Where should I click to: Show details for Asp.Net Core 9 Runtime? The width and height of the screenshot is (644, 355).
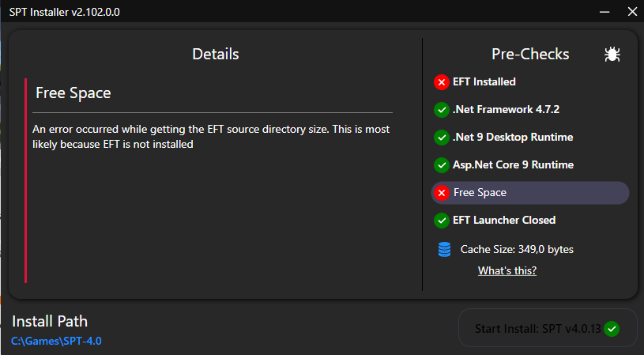[x=530, y=165]
